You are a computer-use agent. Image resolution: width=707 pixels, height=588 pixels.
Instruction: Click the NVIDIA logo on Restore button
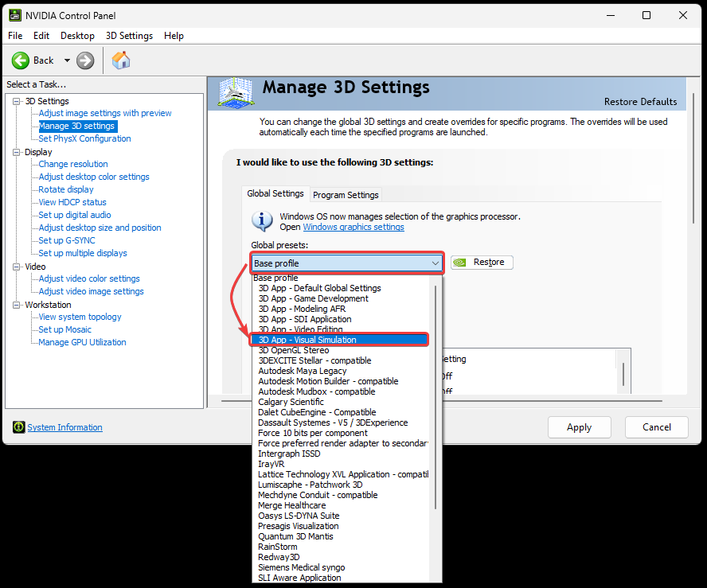(x=459, y=263)
